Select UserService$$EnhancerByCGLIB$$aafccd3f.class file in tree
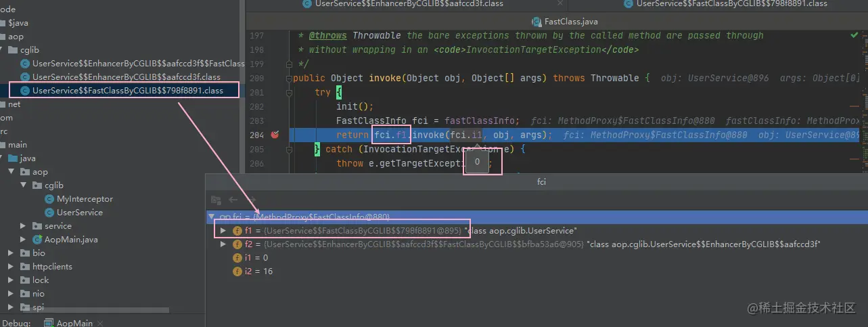Image resolution: width=868 pixels, height=327 pixels. tap(126, 77)
